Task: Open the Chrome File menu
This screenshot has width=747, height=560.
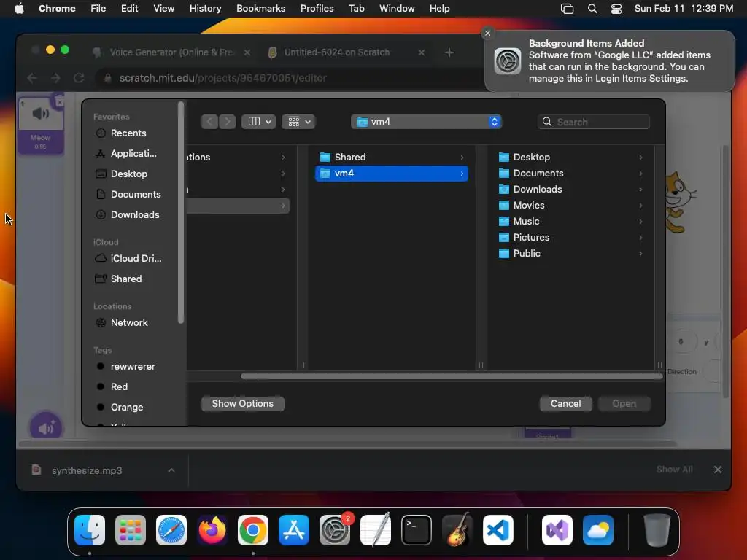Action: 98,9
